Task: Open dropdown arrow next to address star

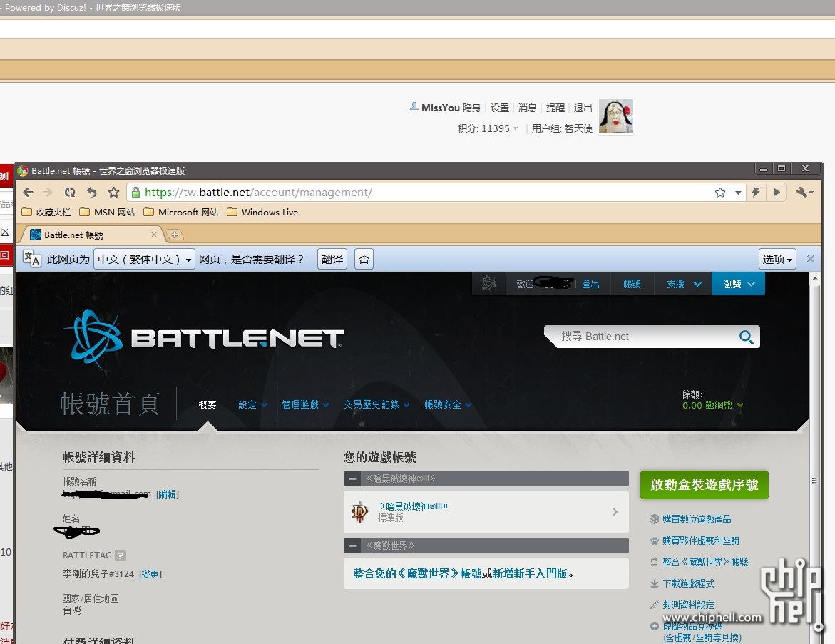Action: tap(738, 193)
